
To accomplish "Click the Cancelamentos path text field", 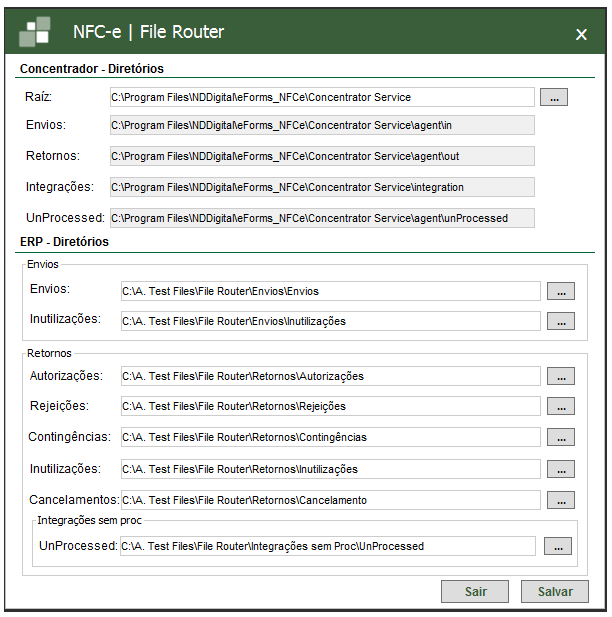I will pos(329,500).
